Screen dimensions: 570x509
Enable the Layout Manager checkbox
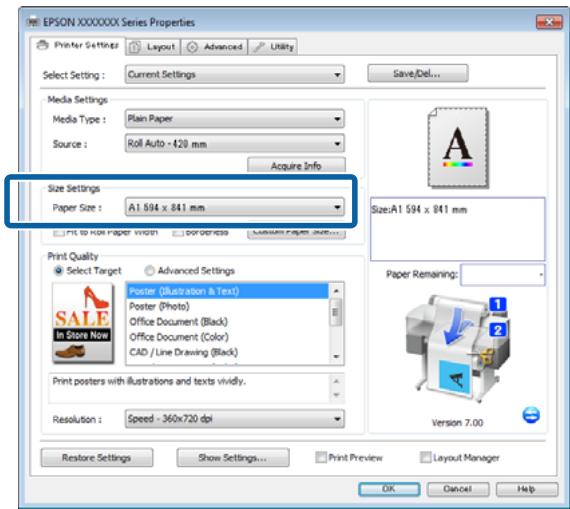[x=425, y=457]
